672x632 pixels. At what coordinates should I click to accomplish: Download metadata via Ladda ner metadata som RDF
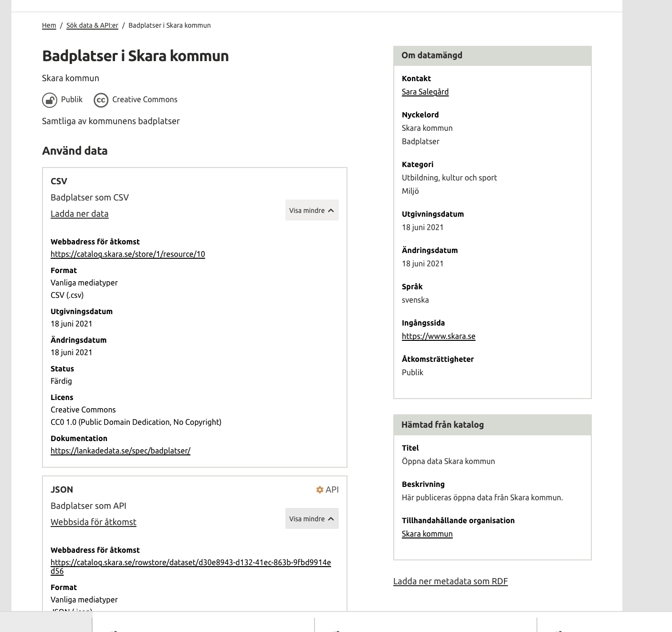(450, 581)
